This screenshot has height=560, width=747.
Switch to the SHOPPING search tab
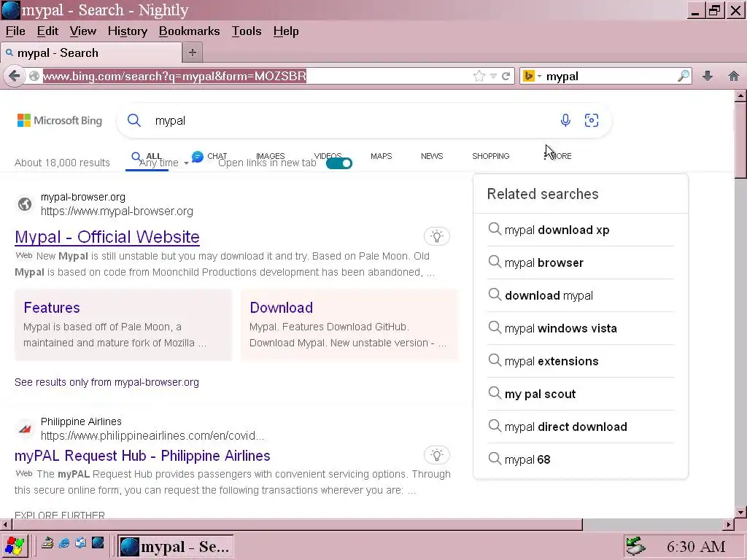coord(491,156)
